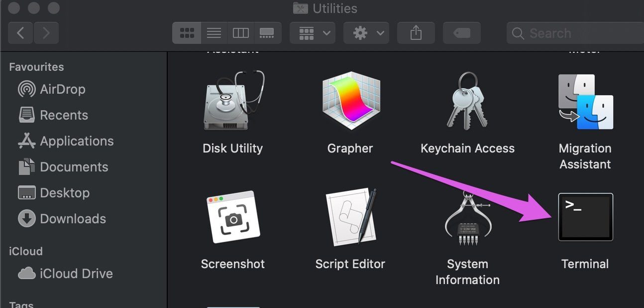The width and height of the screenshot is (644, 308).
Task: Open the gear action menu dropdown
Action: (x=367, y=33)
